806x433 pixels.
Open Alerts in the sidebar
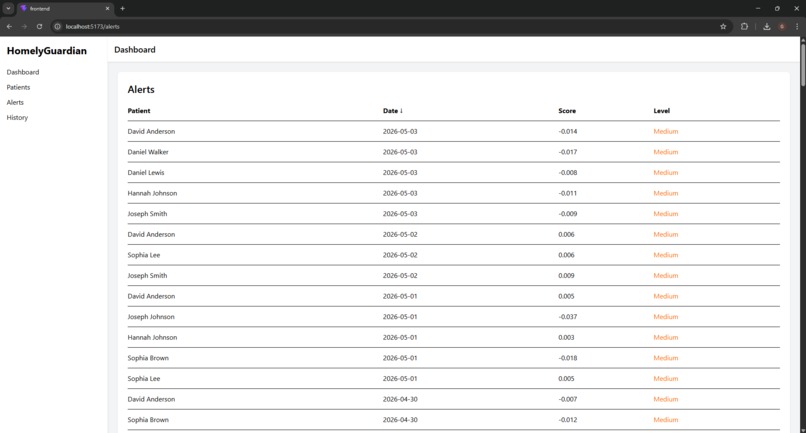(15, 102)
